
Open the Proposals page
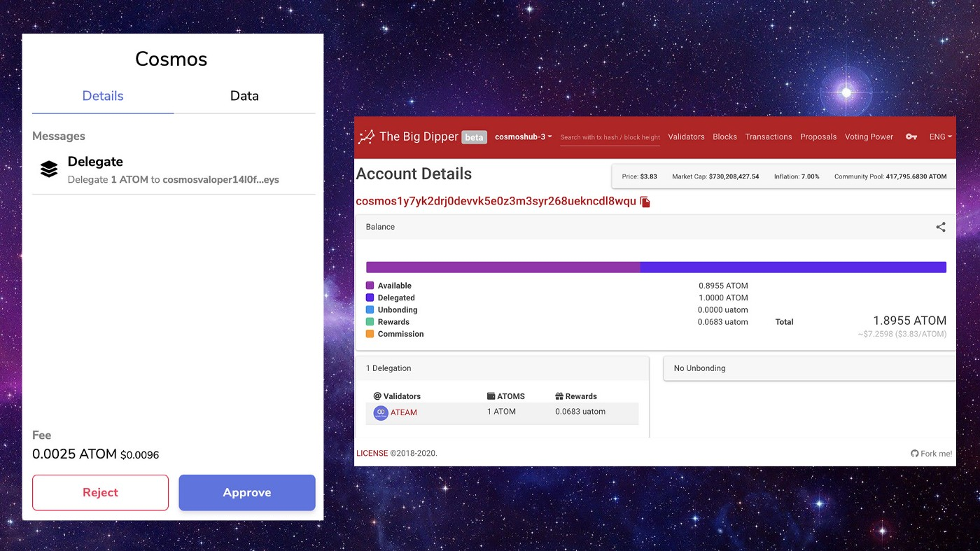coord(818,137)
